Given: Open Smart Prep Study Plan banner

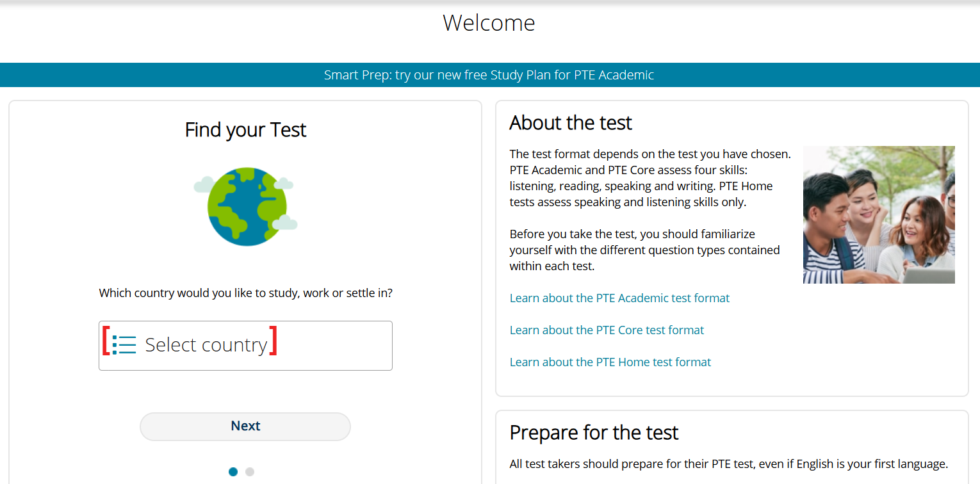Looking at the screenshot, I should pyautogui.click(x=489, y=75).
